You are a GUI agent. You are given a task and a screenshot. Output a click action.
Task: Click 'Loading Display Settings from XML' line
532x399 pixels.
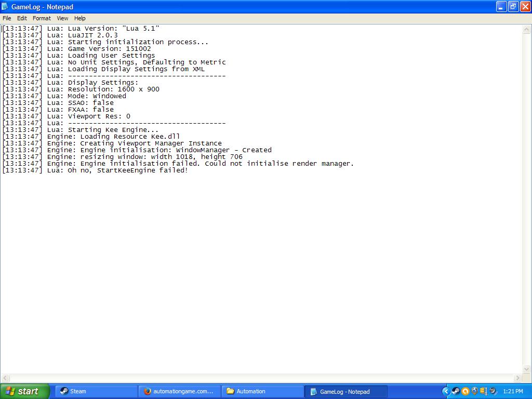coord(103,69)
